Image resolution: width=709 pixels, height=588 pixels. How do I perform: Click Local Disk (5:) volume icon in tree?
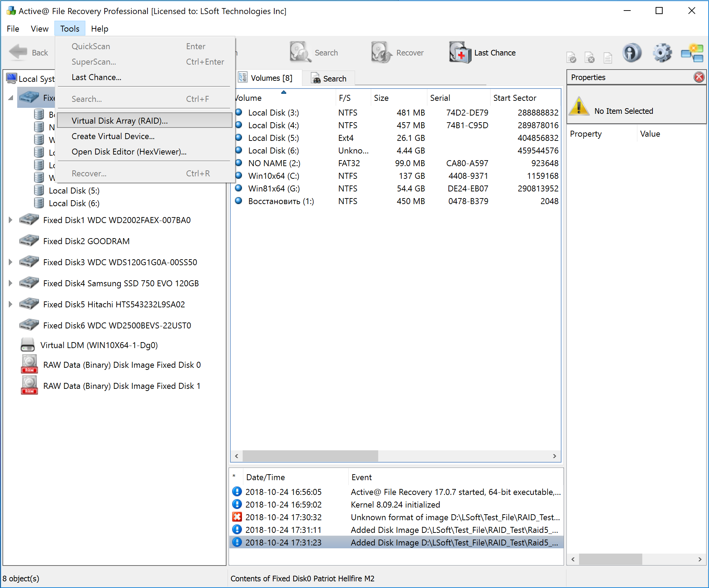(x=39, y=190)
